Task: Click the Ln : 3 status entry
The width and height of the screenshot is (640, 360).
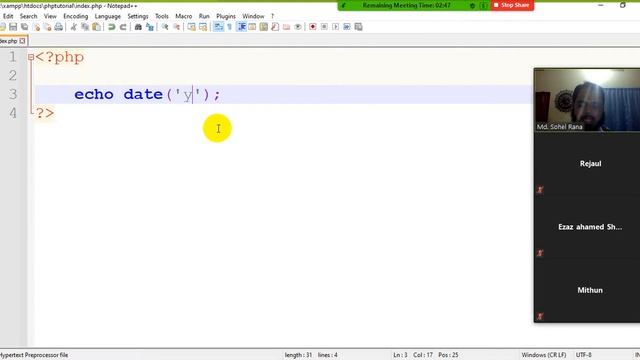Action: pos(400,355)
